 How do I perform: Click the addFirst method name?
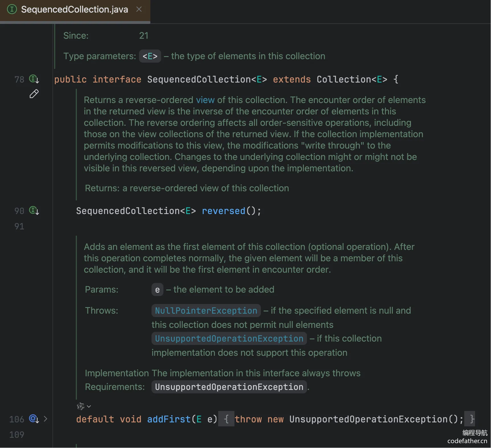point(169,419)
